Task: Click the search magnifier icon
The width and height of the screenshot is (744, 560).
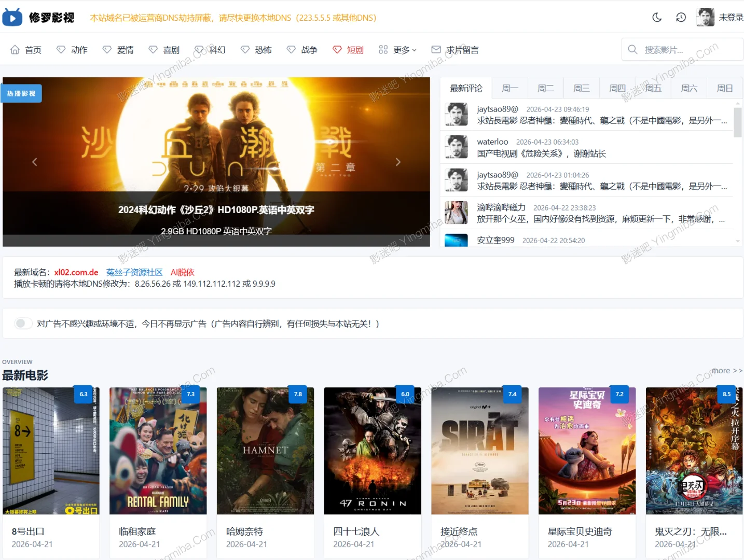Action: tap(632, 50)
